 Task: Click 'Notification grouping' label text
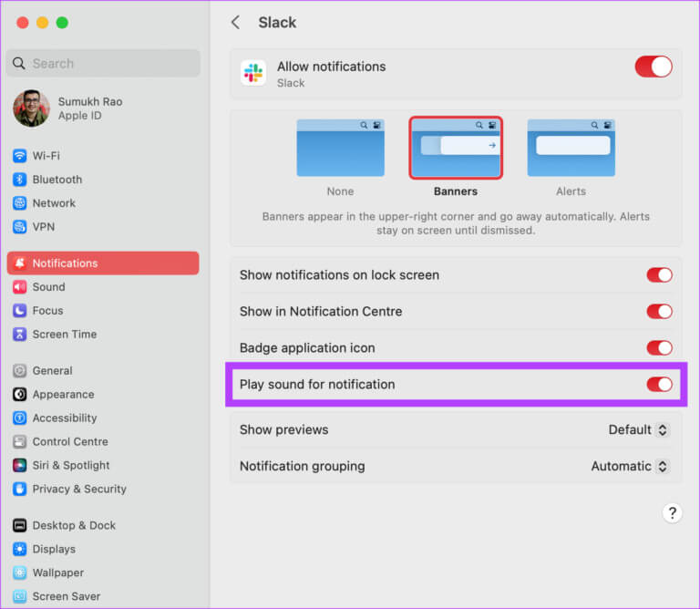303,467
